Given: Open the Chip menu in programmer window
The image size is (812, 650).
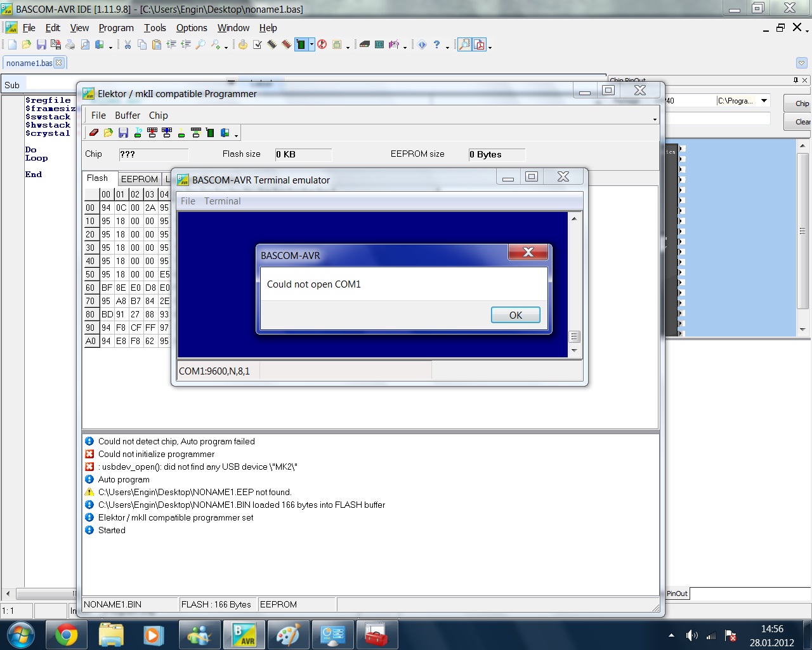Looking at the screenshot, I should point(159,116).
